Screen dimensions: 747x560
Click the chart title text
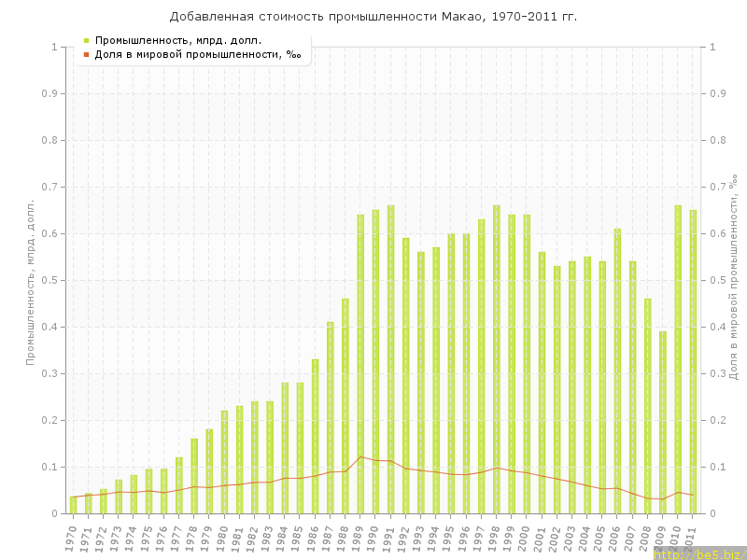click(373, 17)
